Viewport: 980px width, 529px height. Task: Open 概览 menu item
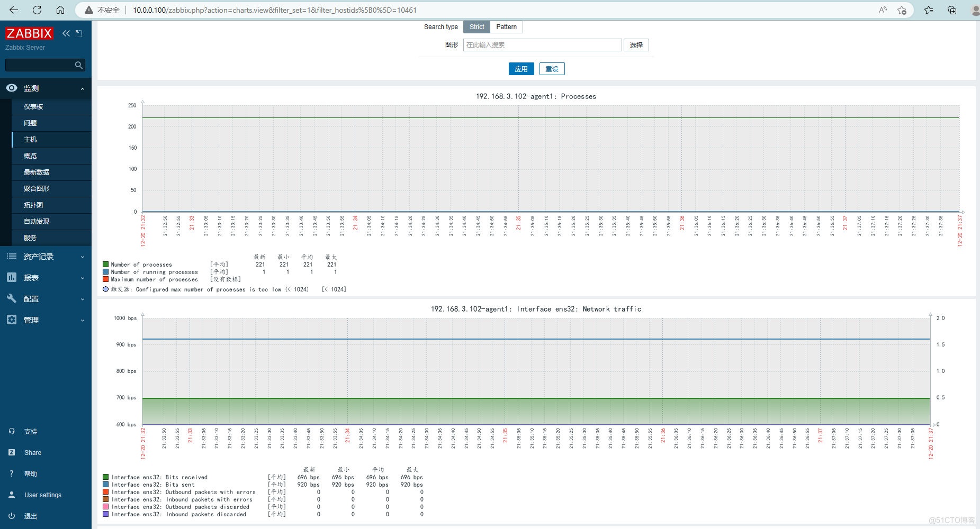[51, 156]
